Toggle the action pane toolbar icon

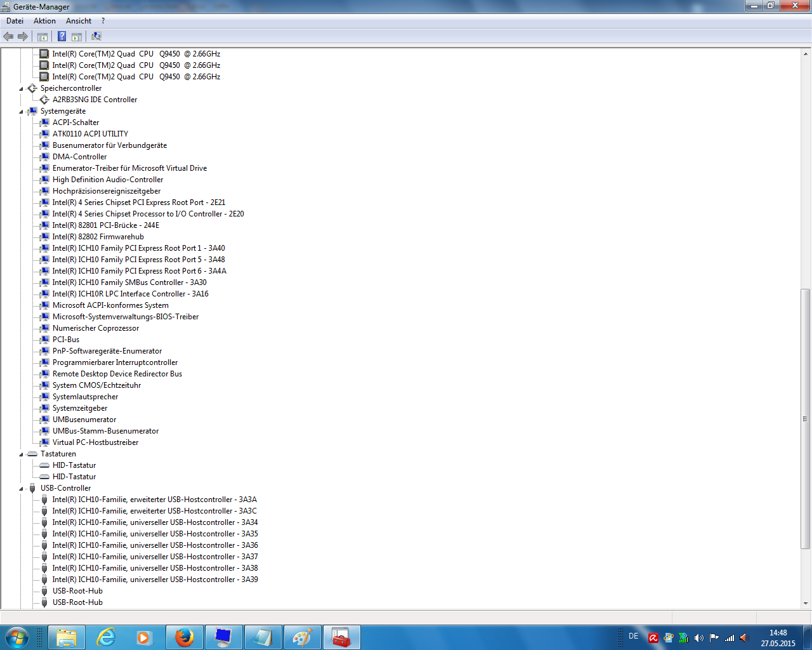coord(77,37)
